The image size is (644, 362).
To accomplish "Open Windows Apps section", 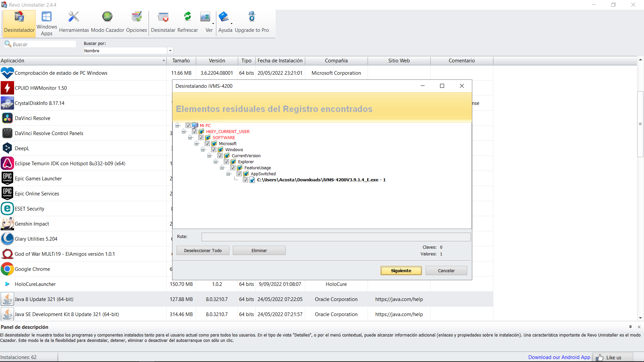I will click(47, 23).
